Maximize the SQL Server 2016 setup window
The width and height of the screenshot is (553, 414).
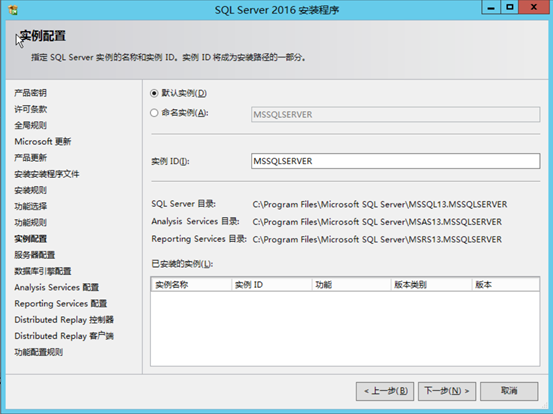click(x=510, y=7)
